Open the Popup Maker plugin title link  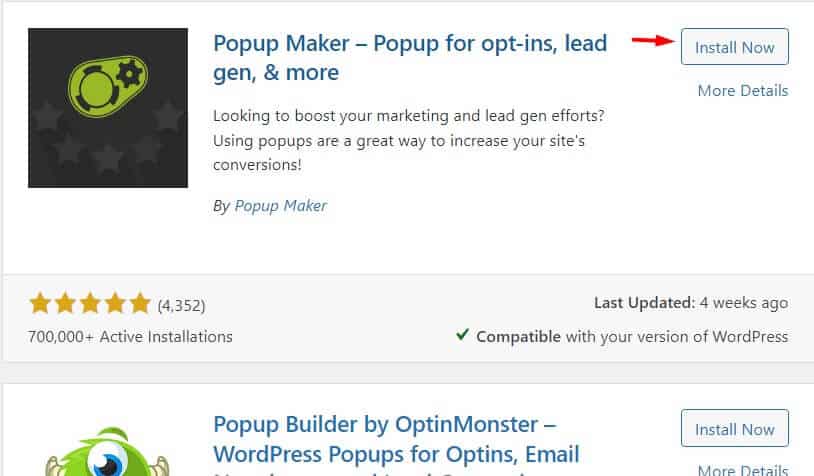tap(410, 58)
